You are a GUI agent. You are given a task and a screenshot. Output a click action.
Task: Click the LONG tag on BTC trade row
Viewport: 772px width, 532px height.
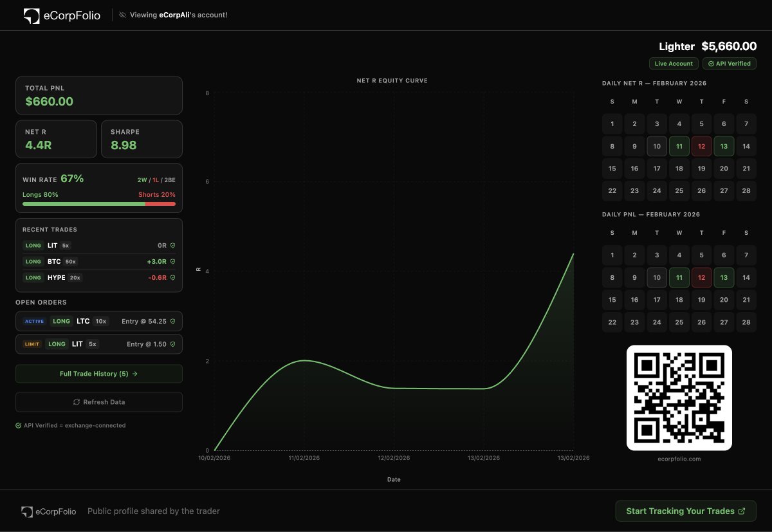[33, 262]
